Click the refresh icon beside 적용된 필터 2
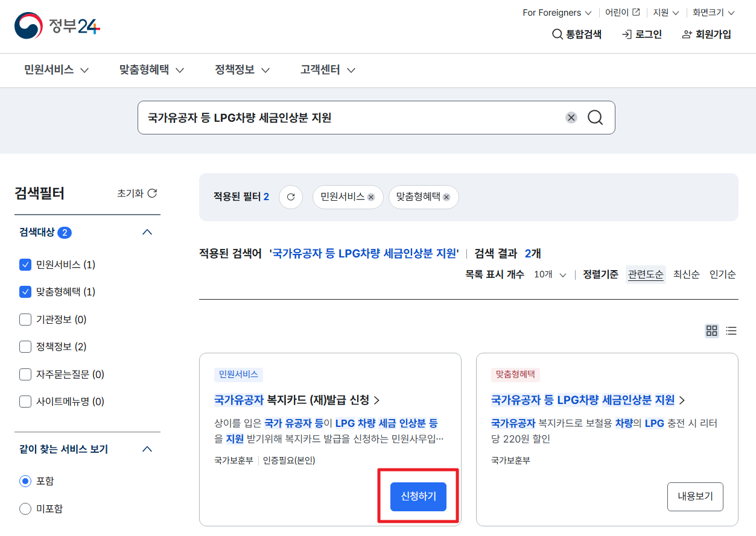 [290, 197]
